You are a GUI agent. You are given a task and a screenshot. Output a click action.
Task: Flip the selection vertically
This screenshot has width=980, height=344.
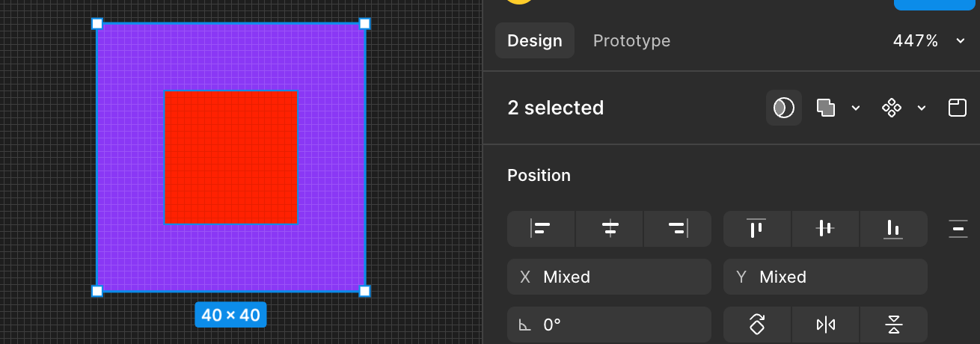click(894, 325)
